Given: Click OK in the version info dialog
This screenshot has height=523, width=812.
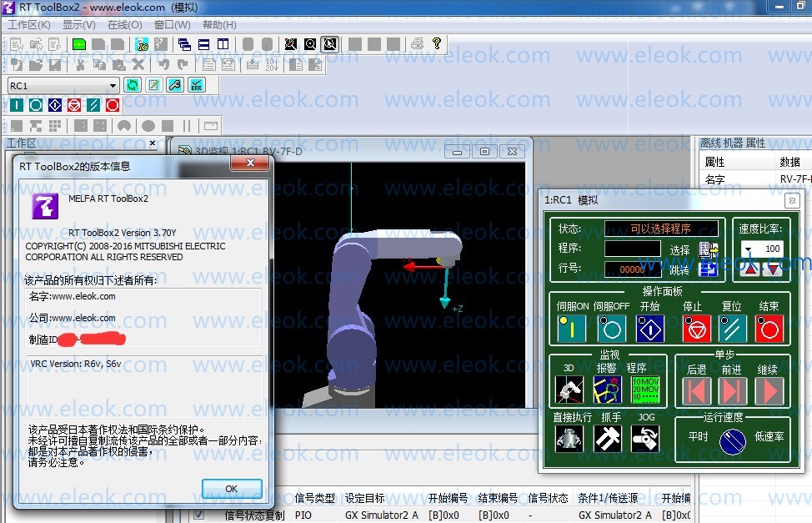Looking at the screenshot, I should pos(232,488).
